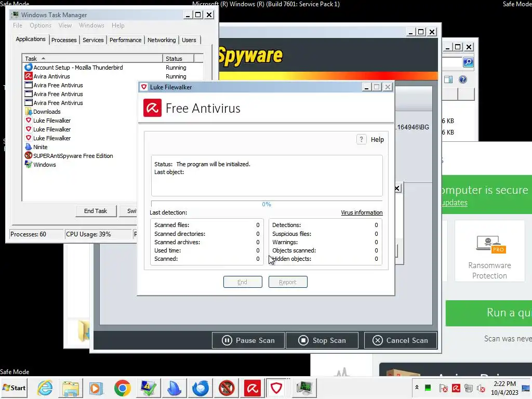The image size is (532, 399).
Task: Open the Windows menu in Task Manager
Action: click(91, 25)
